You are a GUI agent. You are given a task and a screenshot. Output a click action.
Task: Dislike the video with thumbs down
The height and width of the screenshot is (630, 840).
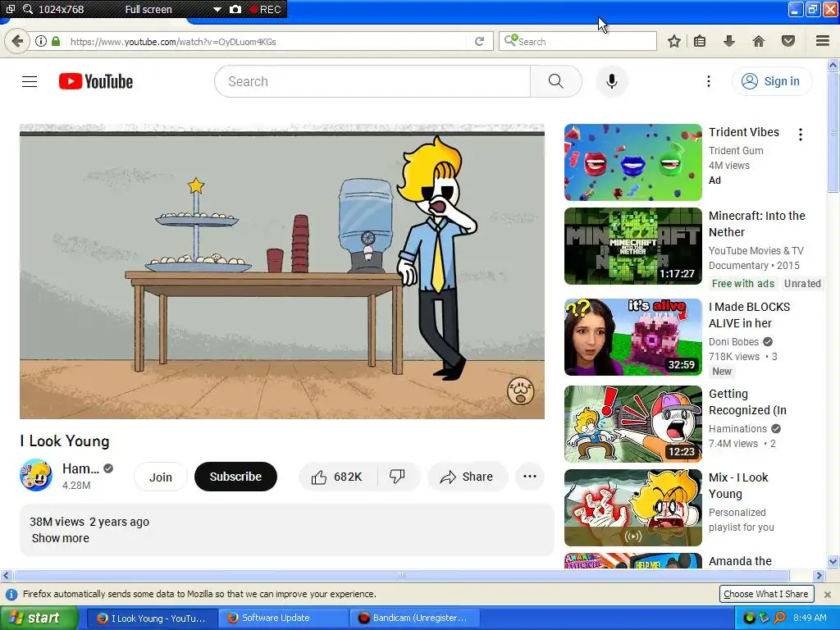(397, 477)
